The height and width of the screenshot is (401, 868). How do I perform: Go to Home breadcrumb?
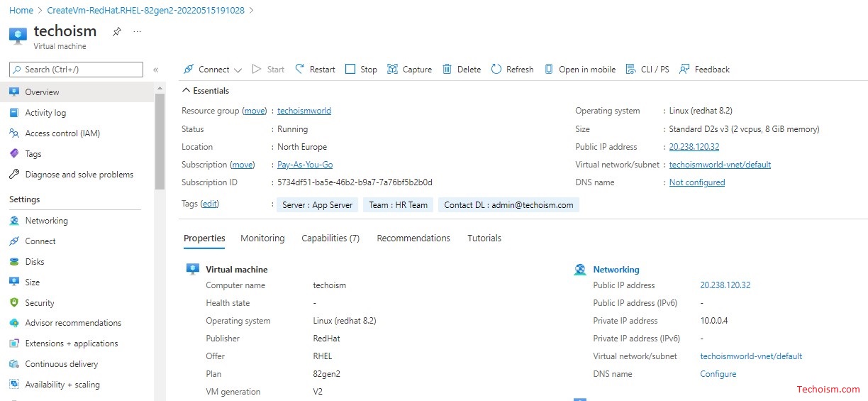coord(21,11)
